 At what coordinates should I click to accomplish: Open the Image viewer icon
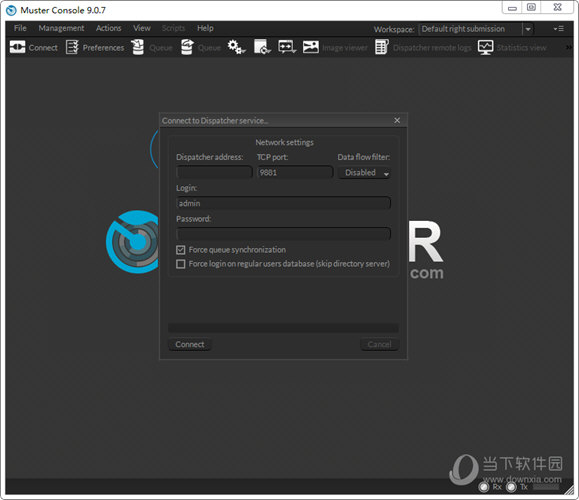[311, 47]
